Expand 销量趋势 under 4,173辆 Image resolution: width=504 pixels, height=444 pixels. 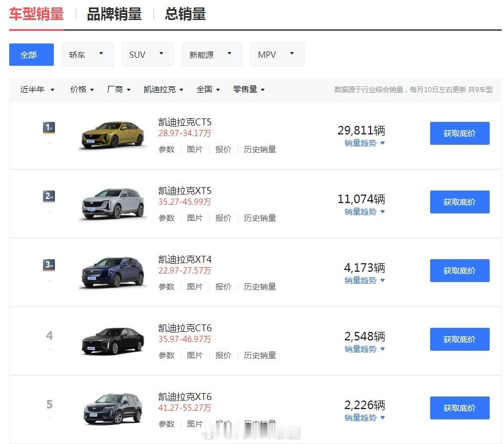[364, 280]
